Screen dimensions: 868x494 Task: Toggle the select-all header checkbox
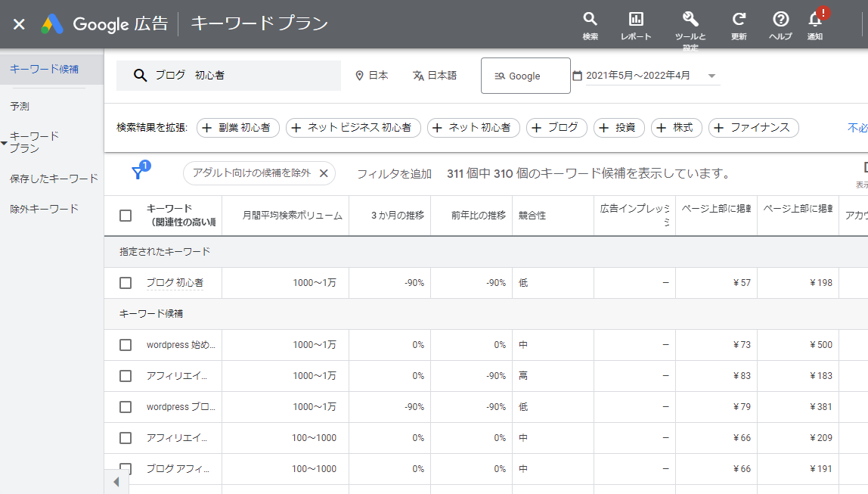tap(126, 216)
